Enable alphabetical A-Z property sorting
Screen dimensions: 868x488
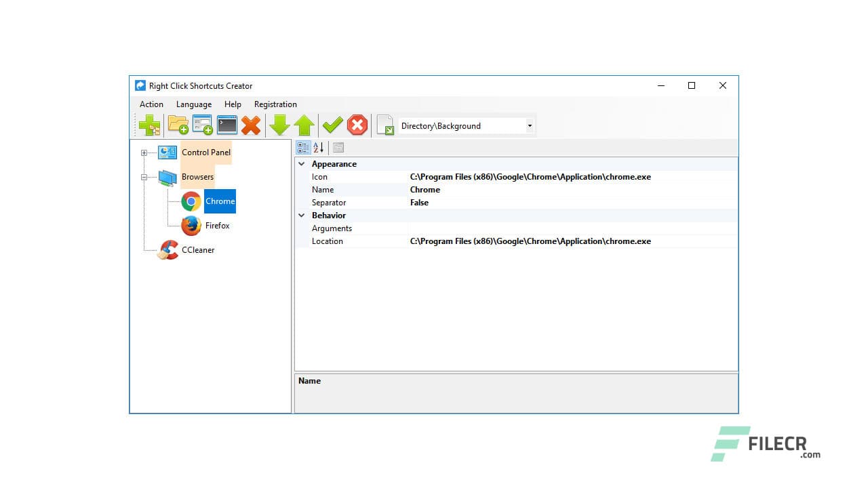(317, 147)
